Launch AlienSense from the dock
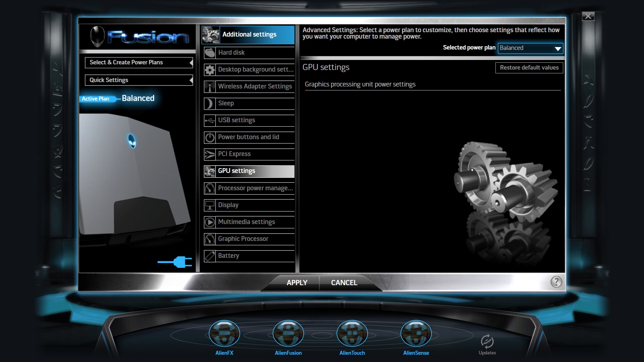This screenshot has height=362, width=644. (x=416, y=333)
